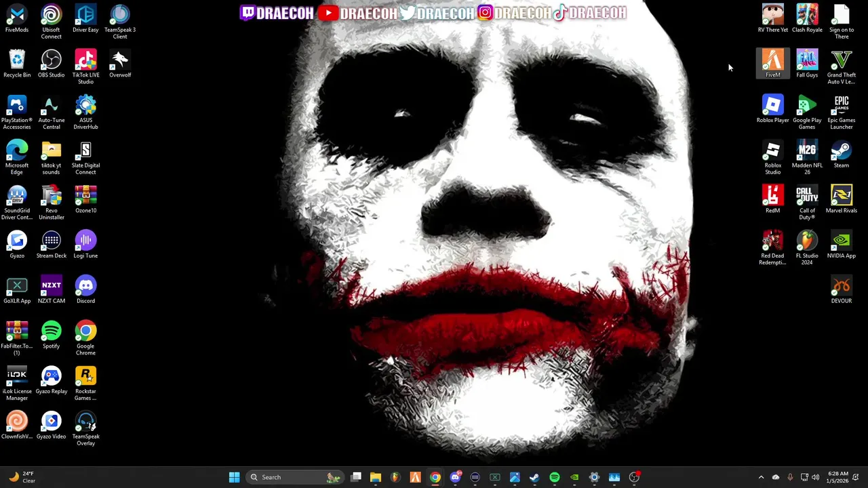
Task: Select the Marvel Rivals shortcut
Action: coord(842,199)
